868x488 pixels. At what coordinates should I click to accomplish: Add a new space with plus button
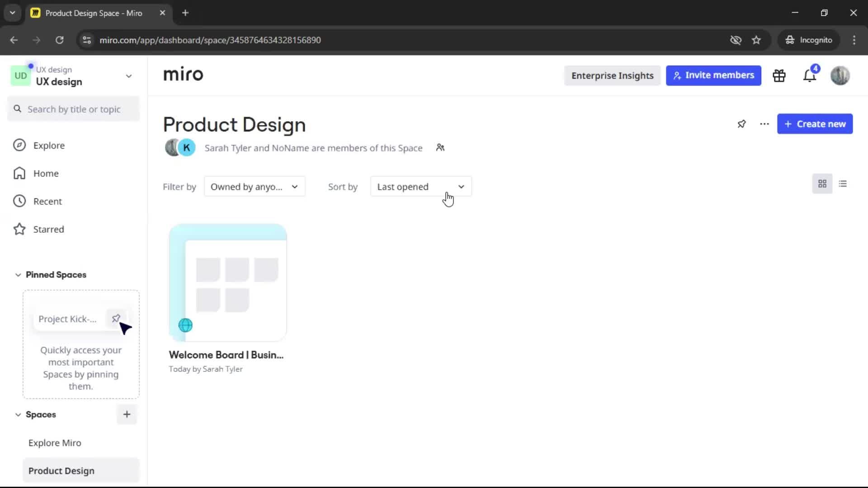(127, 414)
